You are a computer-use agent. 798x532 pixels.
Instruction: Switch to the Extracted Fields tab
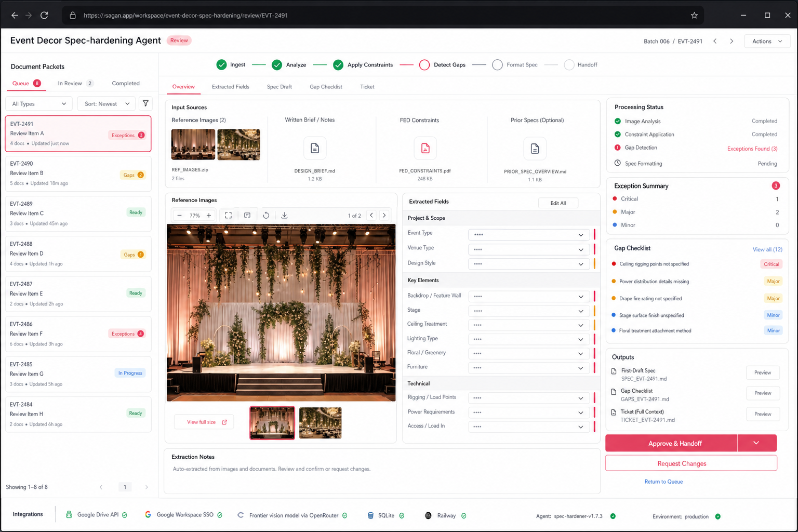[231, 87]
